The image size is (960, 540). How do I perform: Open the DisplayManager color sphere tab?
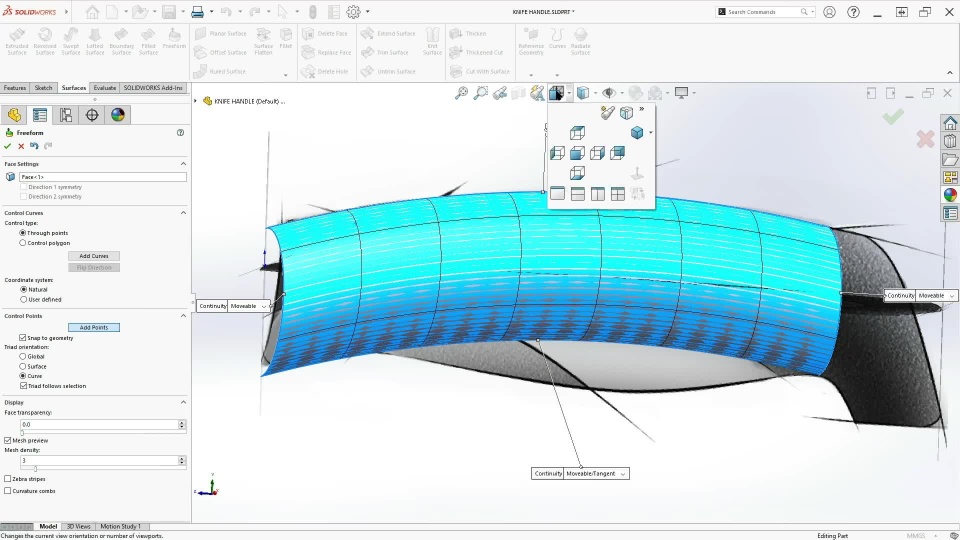coord(118,115)
